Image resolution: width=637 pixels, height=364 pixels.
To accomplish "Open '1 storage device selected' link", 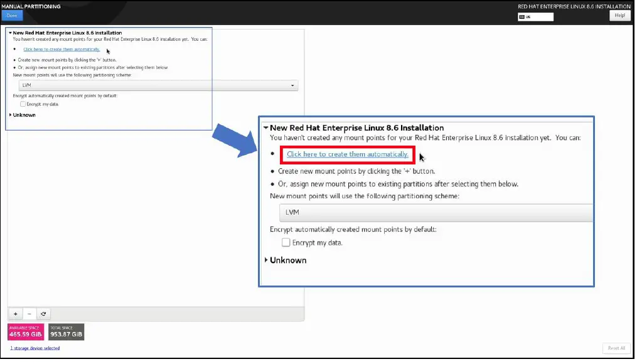I will coord(35,348).
